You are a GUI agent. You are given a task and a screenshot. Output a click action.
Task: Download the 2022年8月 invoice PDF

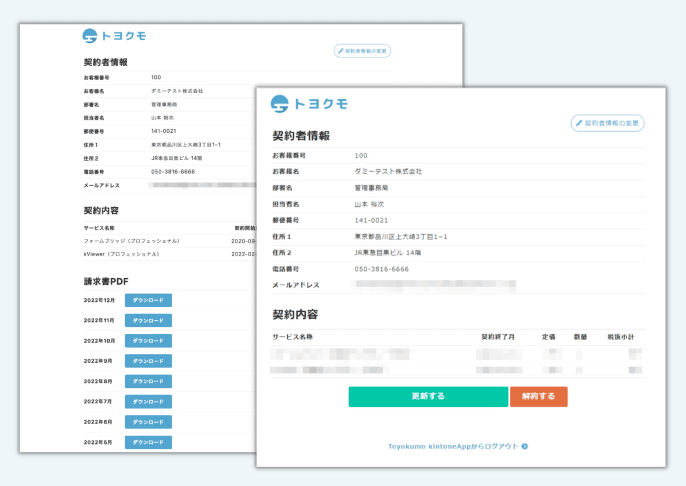click(148, 381)
